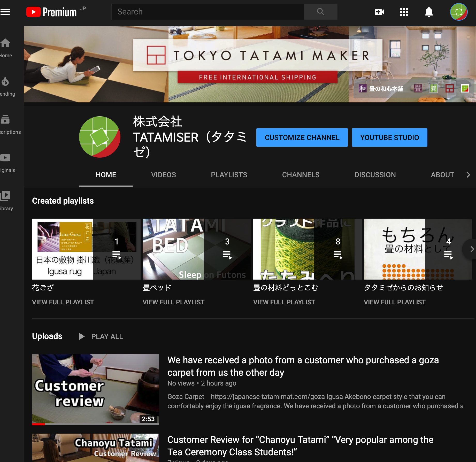Click the channel profile avatar
Image resolution: width=476 pixels, height=462 pixels.
(100, 137)
